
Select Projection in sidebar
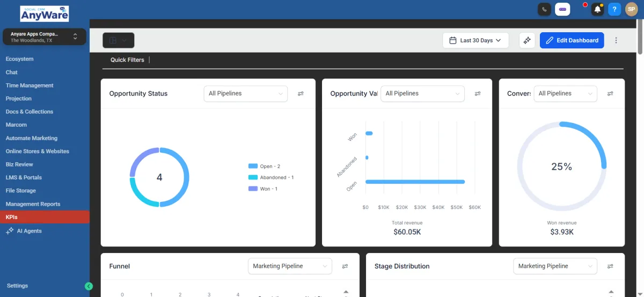(19, 98)
